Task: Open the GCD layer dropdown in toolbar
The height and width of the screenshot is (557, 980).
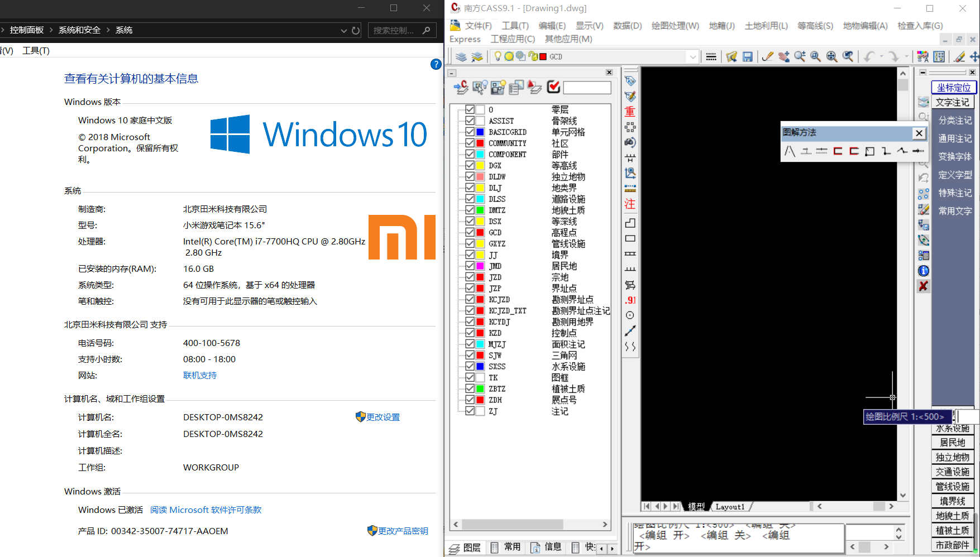Action: tap(693, 56)
